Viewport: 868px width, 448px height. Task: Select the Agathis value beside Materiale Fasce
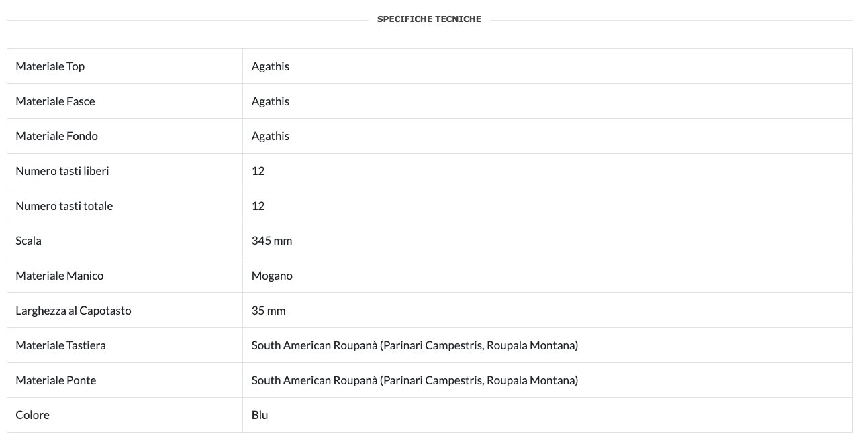[271, 101]
